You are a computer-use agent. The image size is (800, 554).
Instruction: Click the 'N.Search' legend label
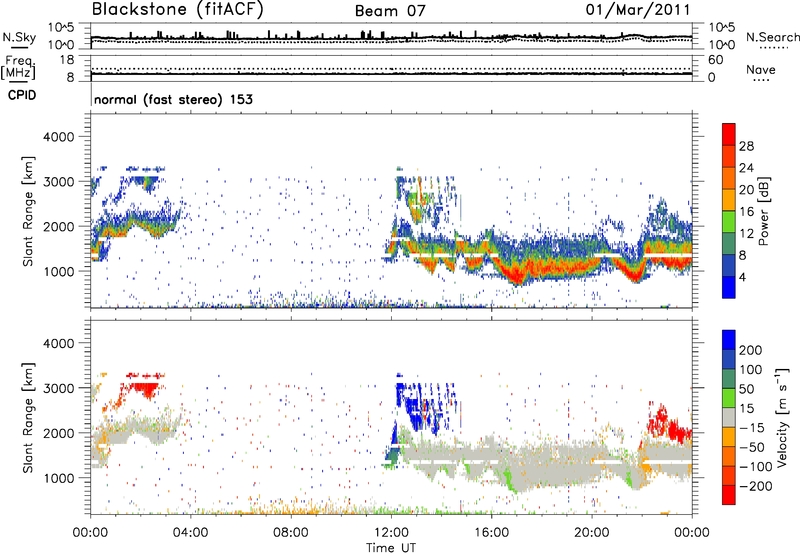772,37
